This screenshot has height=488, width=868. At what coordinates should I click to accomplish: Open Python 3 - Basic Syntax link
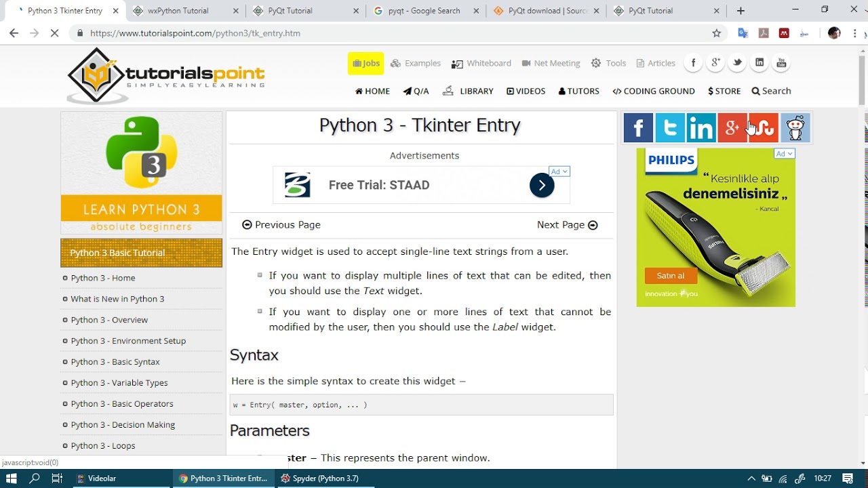pos(115,362)
